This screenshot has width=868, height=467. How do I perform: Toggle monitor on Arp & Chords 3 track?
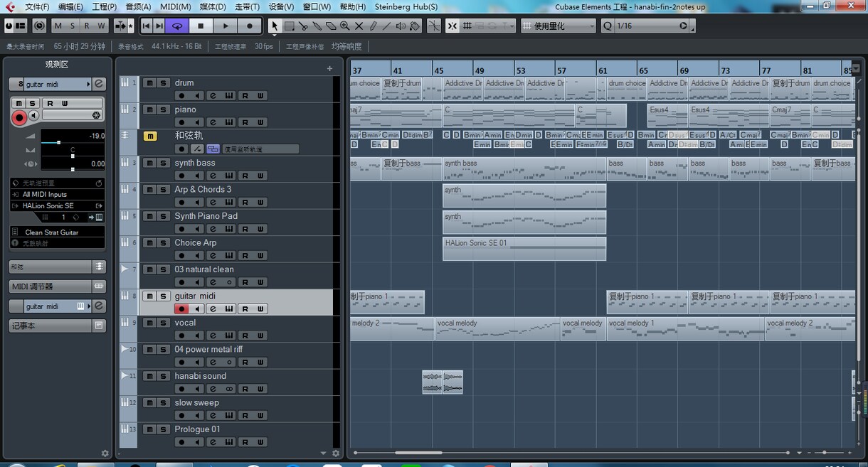click(197, 203)
